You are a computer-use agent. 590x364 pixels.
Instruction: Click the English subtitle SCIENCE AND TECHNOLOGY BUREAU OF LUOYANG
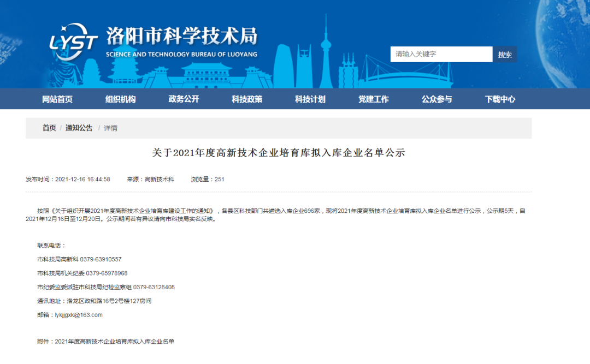coord(182,55)
